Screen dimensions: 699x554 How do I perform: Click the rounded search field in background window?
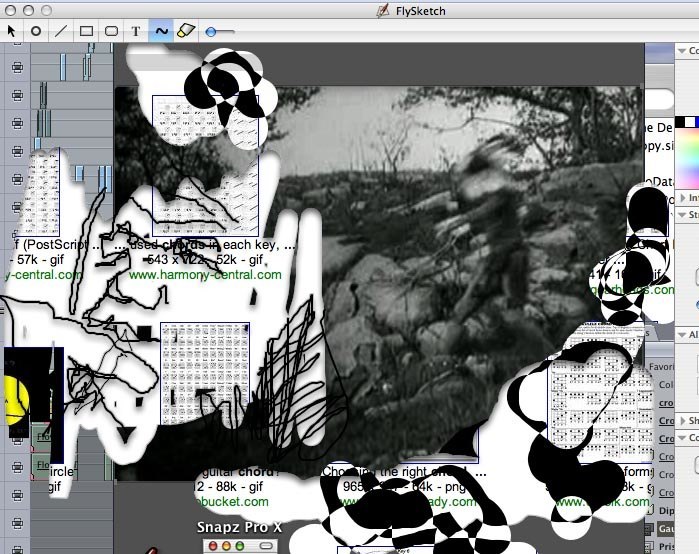coord(659,99)
